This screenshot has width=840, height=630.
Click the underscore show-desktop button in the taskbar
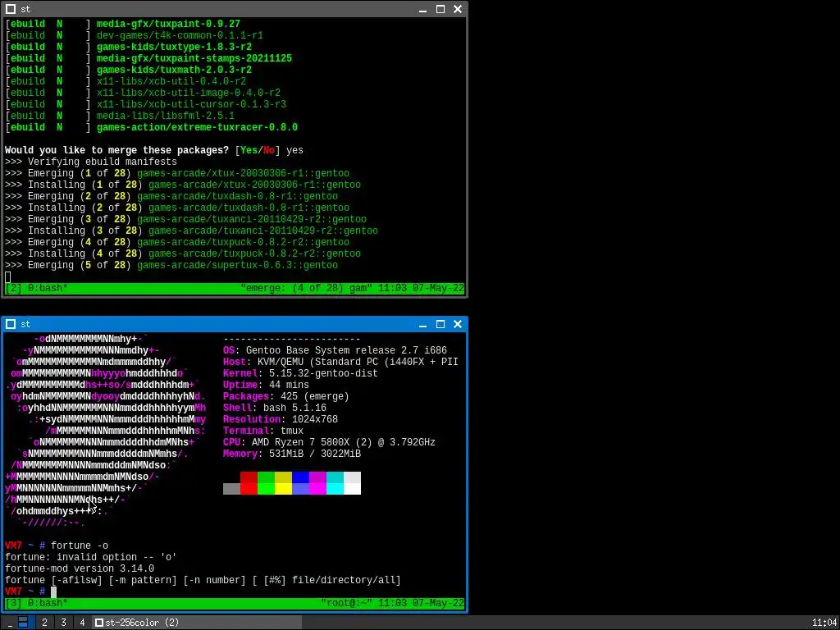[10, 623]
